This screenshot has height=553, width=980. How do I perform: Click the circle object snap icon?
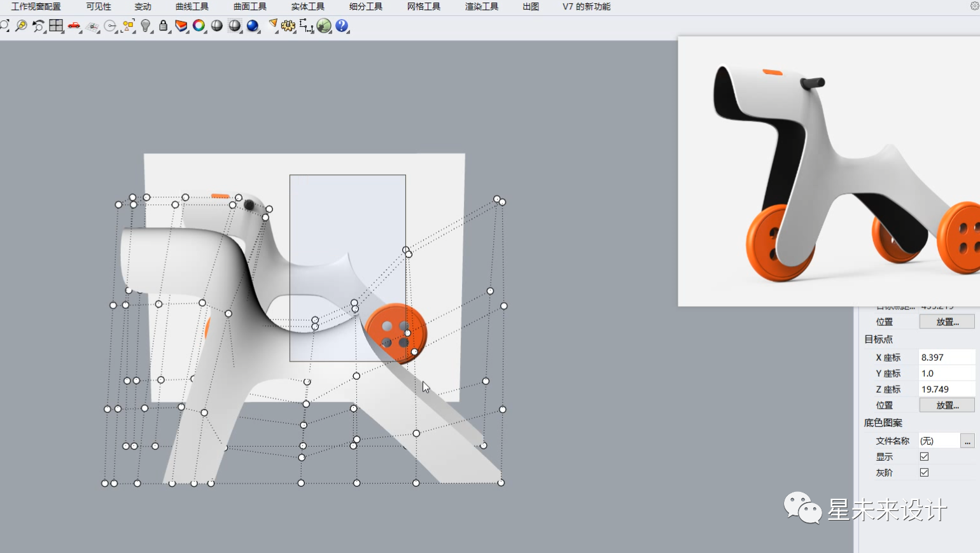pyautogui.click(x=111, y=26)
